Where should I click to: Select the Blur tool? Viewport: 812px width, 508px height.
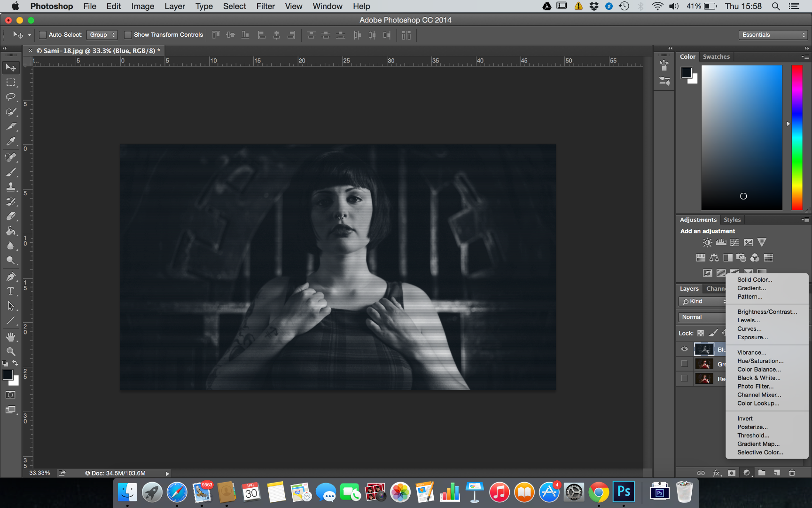[10, 246]
